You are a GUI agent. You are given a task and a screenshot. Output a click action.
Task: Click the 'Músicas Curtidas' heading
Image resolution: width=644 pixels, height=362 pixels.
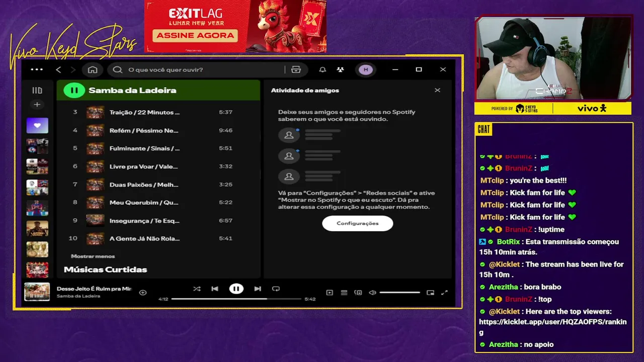pyautogui.click(x=105, y=269)
